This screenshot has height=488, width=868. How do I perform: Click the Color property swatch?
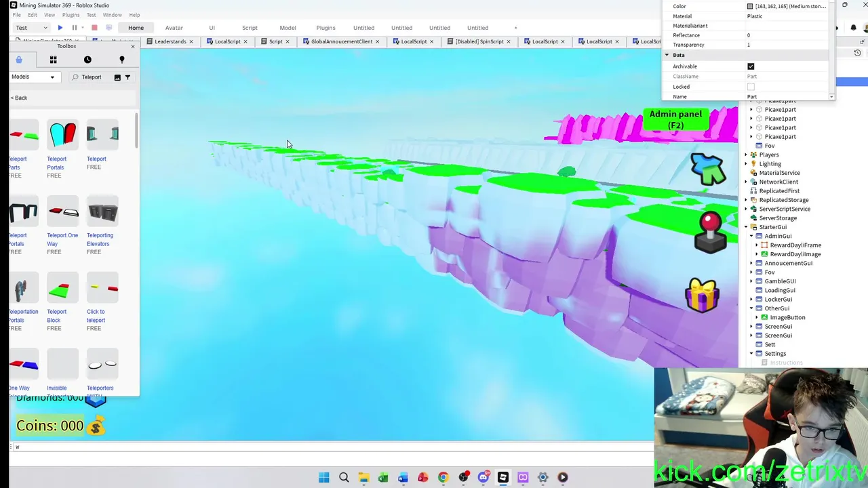pyautogui.click(x=750, y=6)
